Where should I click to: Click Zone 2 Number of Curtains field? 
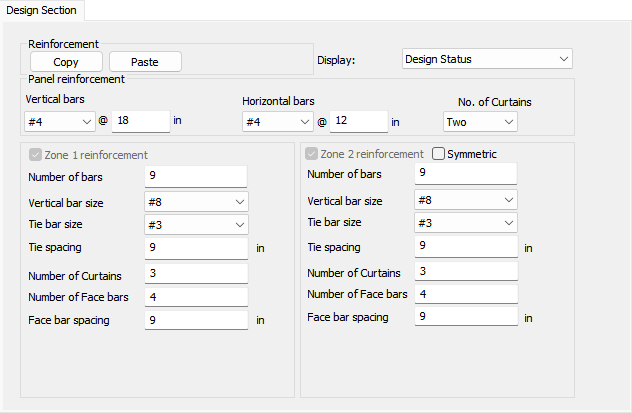(x=465, y=271)
